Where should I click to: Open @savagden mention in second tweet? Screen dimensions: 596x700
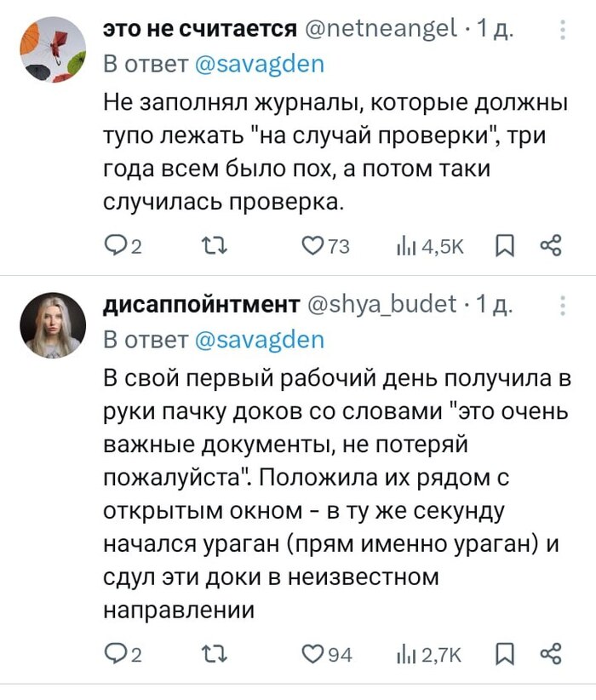261,340
